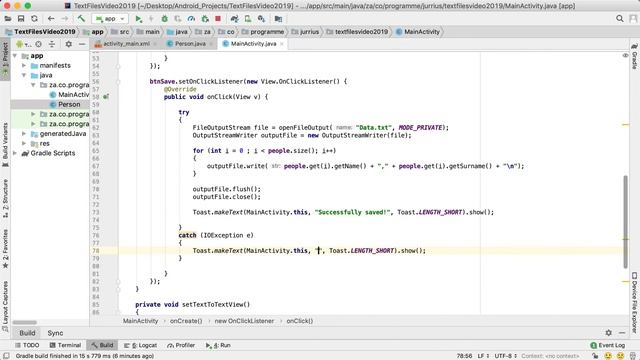Screen dimensions: 640x360
Task: Click the onCreate() breadcrumb below the editor
Action: point(186,321)
